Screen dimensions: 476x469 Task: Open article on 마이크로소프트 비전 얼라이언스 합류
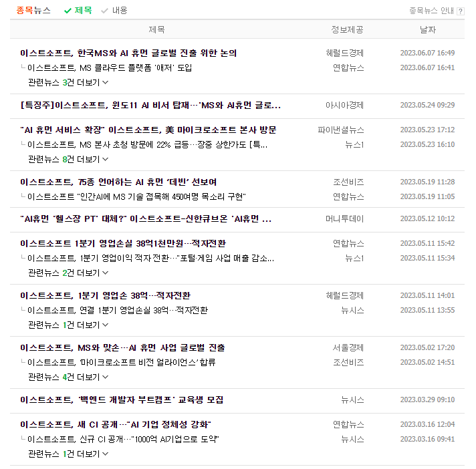pos(122,362)
